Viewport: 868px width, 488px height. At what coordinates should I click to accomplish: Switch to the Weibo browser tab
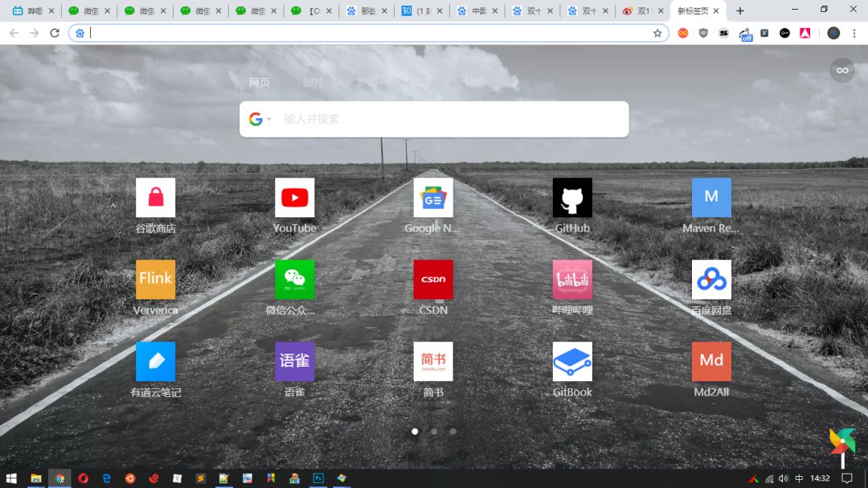[642, 10]
